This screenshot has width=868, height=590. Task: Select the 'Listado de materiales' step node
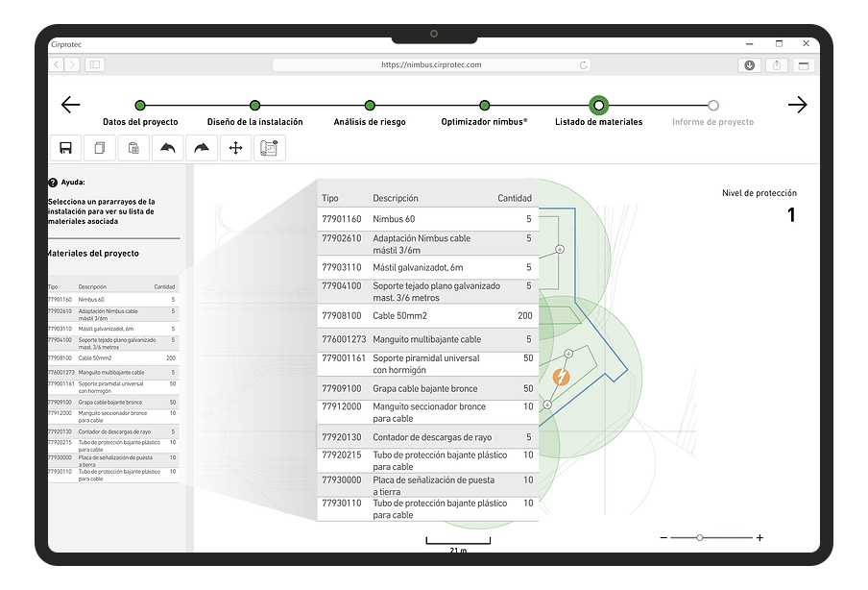click(x=599, y=106)
